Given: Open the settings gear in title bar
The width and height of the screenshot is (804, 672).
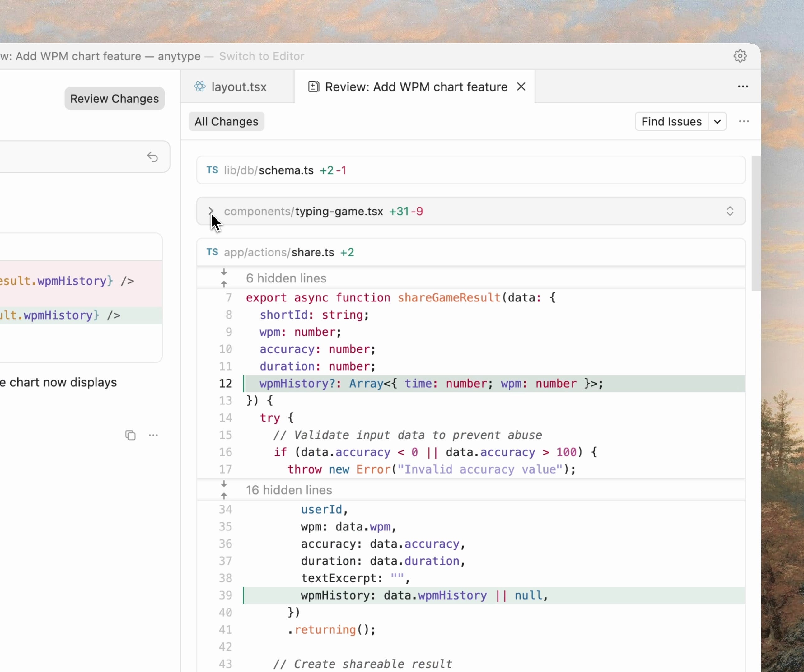Looking at the screenshot, I should pyautogui.click(x=740, y=56).
